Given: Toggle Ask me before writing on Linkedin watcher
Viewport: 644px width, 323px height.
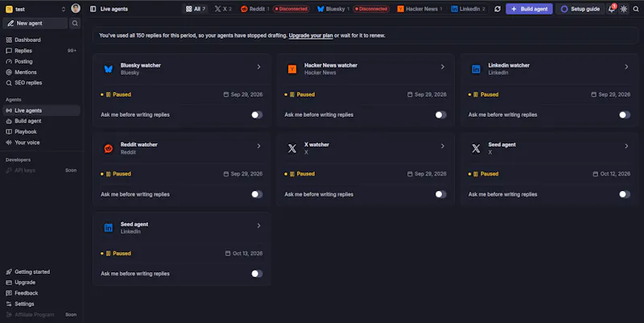Looking at the screenshot, I should (625, 114).
